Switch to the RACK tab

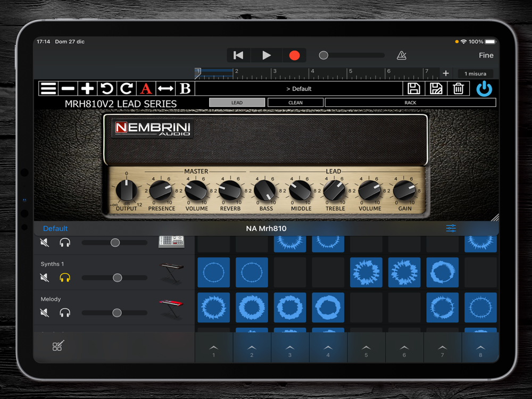[410, 103]
